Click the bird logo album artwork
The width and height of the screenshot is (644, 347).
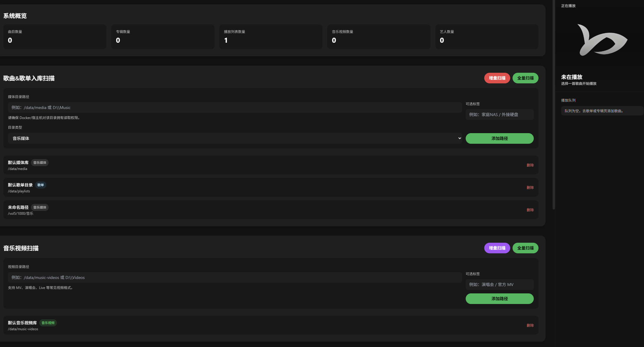tap(602, 40)
